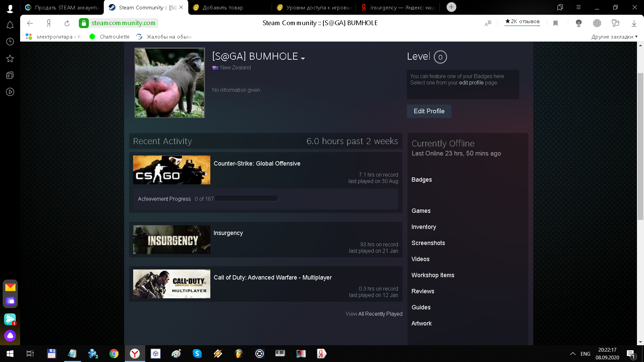The height and width of the screenshot is (362, 644).
Task: Click the Edit Profile button
Action: tap(429, 111)
